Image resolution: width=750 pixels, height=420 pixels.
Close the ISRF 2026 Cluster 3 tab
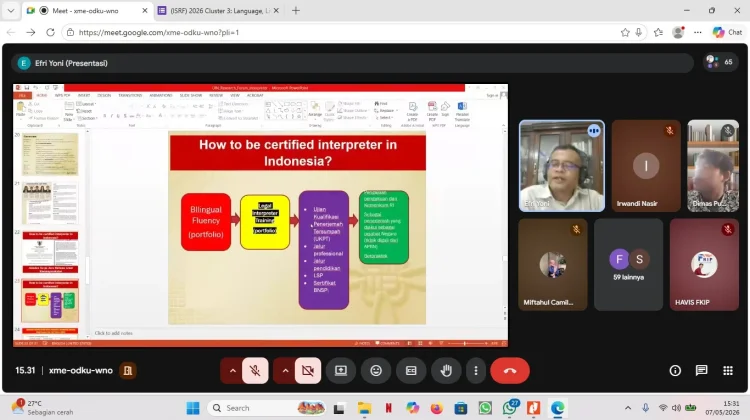point(276,11)
